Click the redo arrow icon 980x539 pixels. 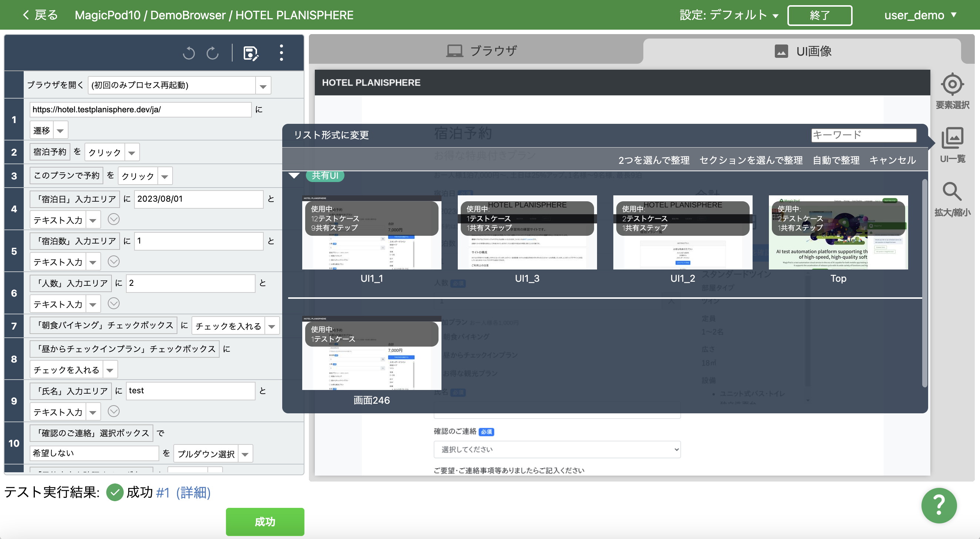coord(213,53)
